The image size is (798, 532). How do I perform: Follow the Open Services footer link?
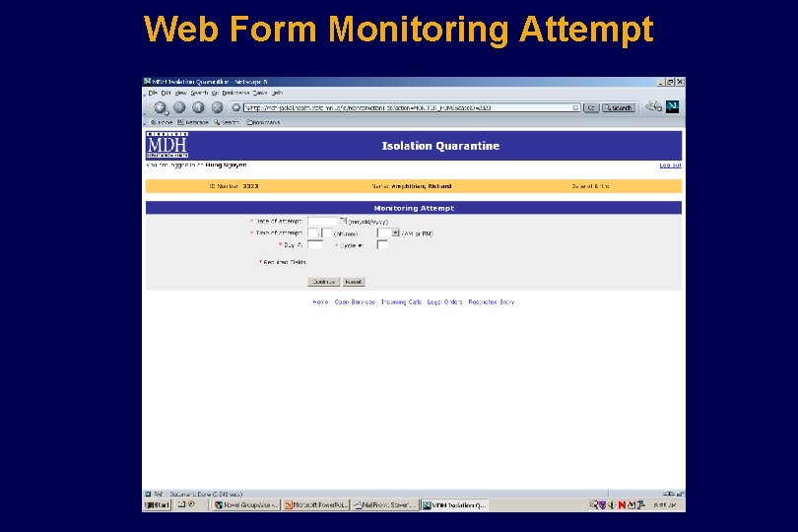(x=355, y=301)
